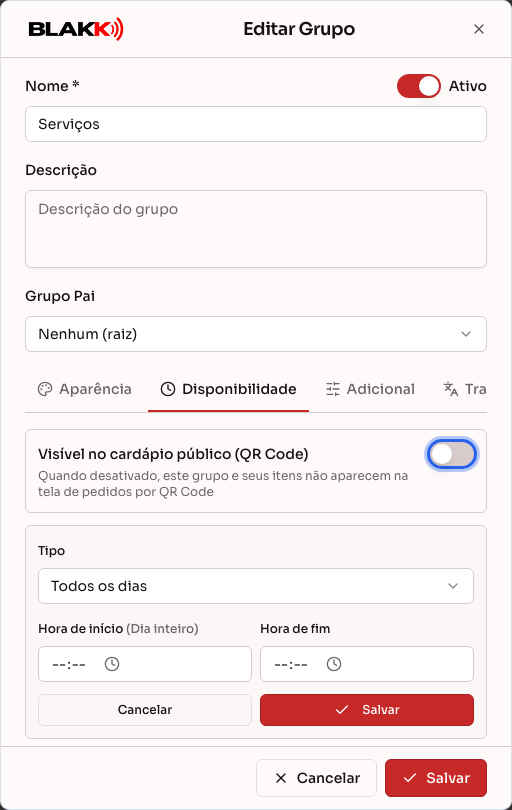Image resolution: width=512 pixels, height=810 pixels.
Task: Expand the Tipo dropdown Todos os dias
Action: click(x=256, y=586)
